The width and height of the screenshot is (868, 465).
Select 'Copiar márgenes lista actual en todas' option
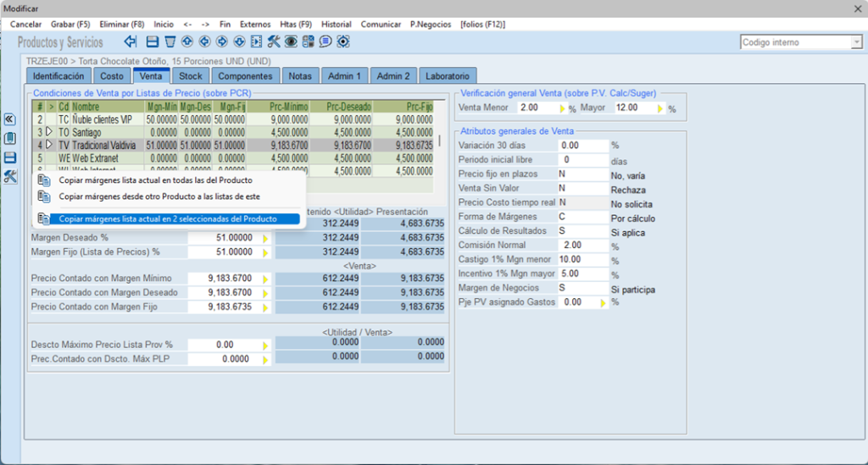155,180
